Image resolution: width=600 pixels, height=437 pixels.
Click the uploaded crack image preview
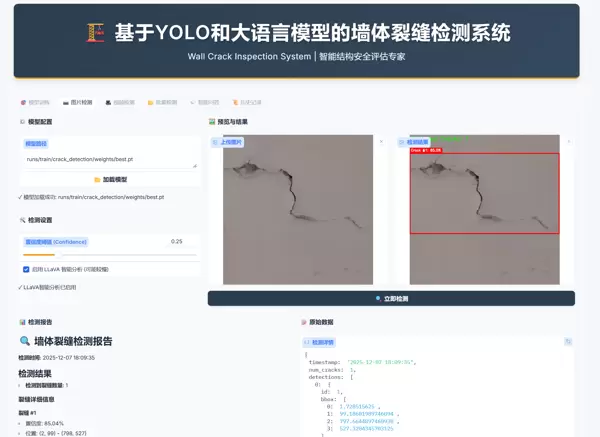[297, 212]
